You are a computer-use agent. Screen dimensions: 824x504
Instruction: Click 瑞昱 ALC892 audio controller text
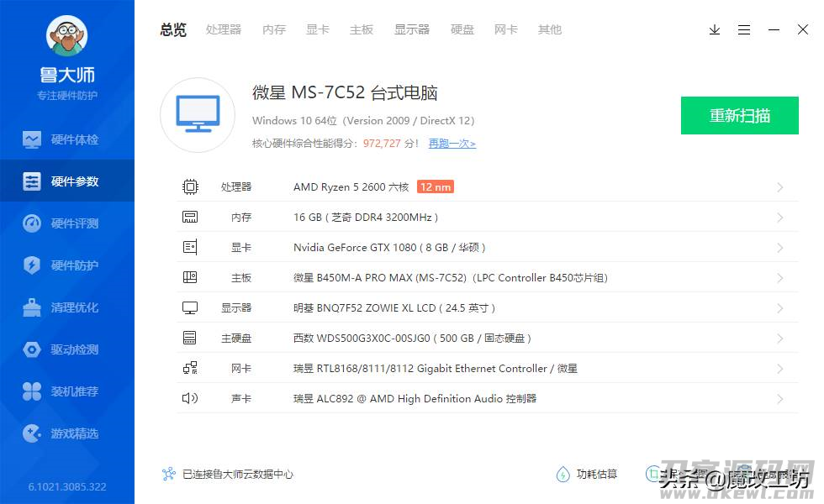click(415, 398)
